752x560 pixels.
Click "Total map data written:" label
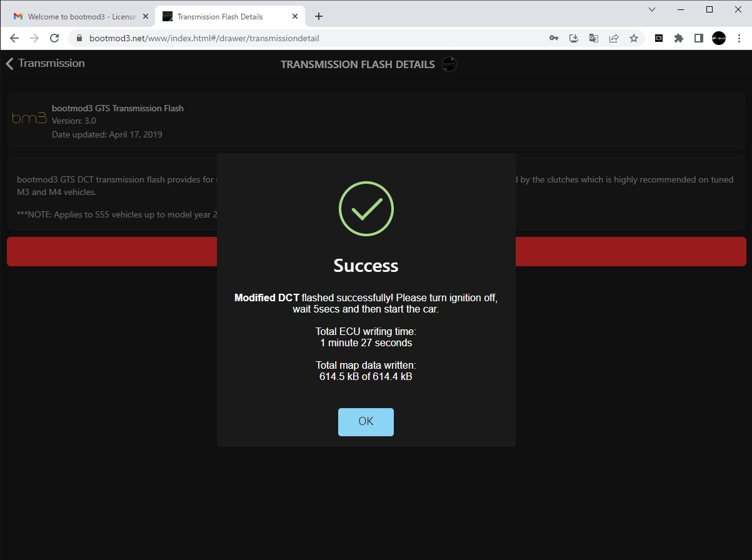click(366, 365)
